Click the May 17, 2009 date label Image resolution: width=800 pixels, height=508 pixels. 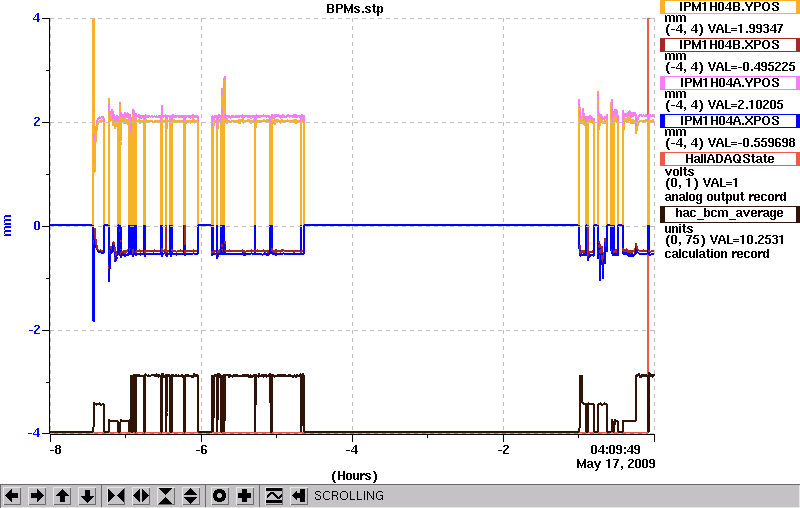pyautogui.click(x=616, y=464)
